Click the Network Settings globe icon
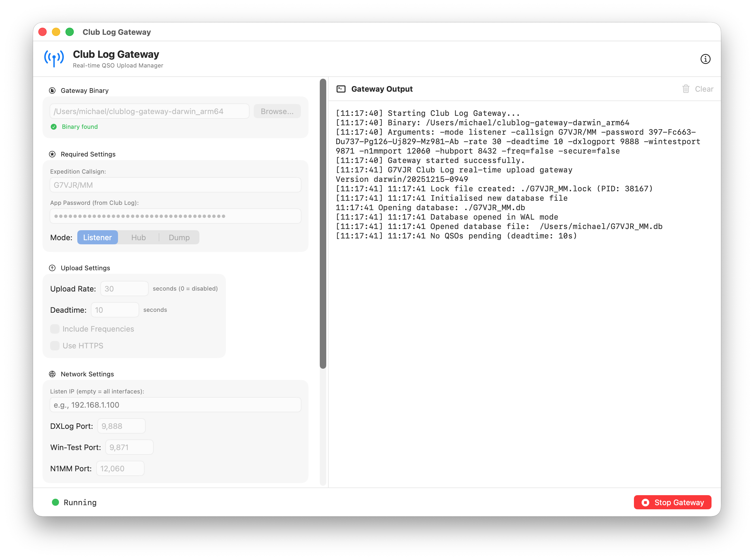Viewport: 754px width, 560px height. (x=52, y=374)
